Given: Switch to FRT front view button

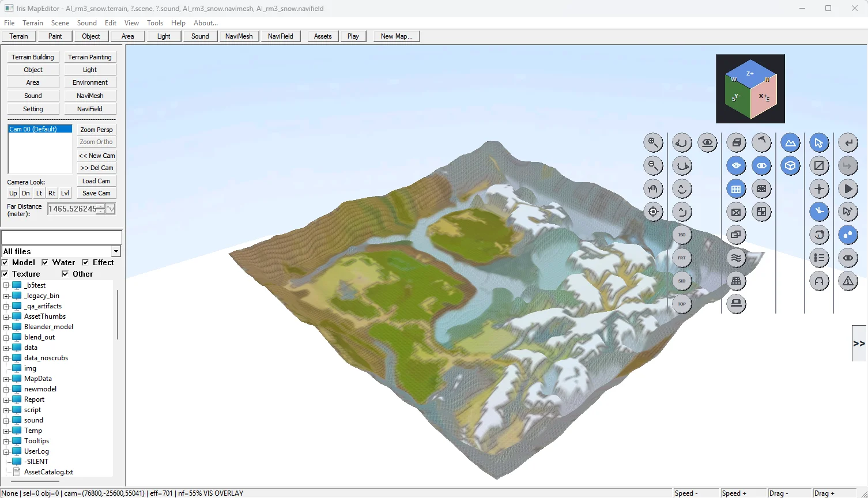Looking at the screenshot, I should pos(682,258).
